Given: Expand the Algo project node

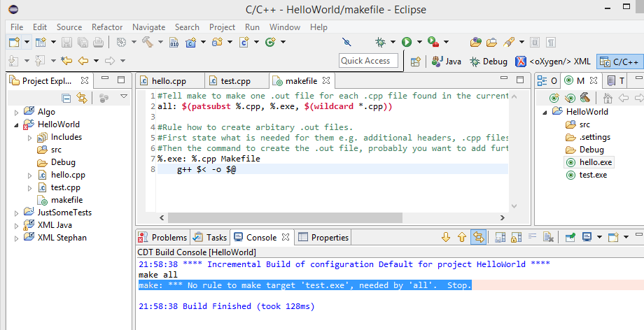Looking at the screenshot, I should (16, 112).
